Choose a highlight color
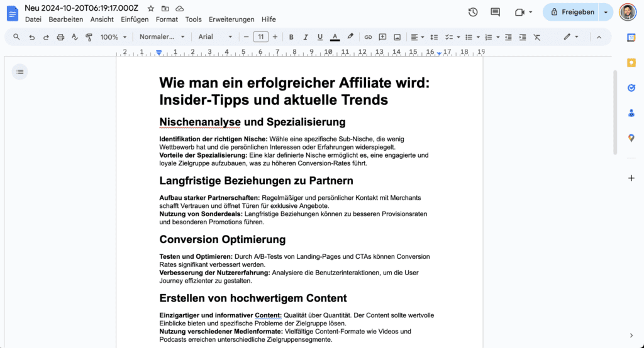644x348 pixels. [350, 37]
